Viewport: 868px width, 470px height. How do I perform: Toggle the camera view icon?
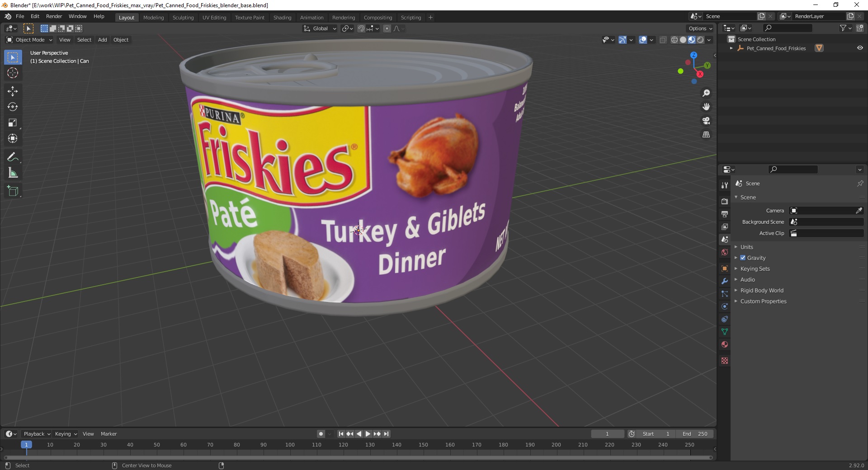click(x=706, y=121)
